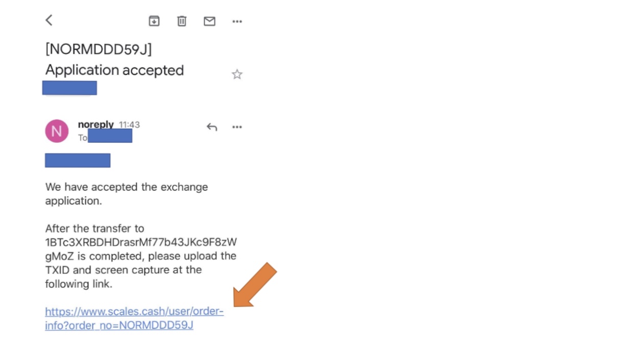Go back using the left chevron arrow
The image size is (644, 351).
point(49,20)
